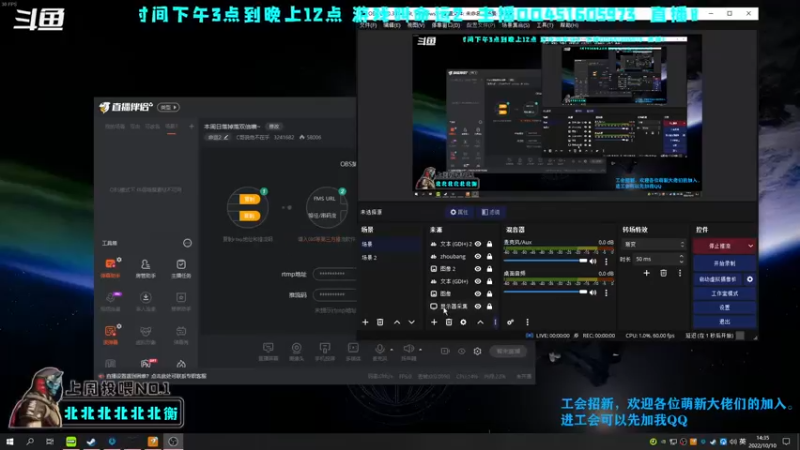Viewport: 800px width, 450px height.
Task: Open three-dot options for 桌面音频 channel
Action: click(x=606, y=293)
